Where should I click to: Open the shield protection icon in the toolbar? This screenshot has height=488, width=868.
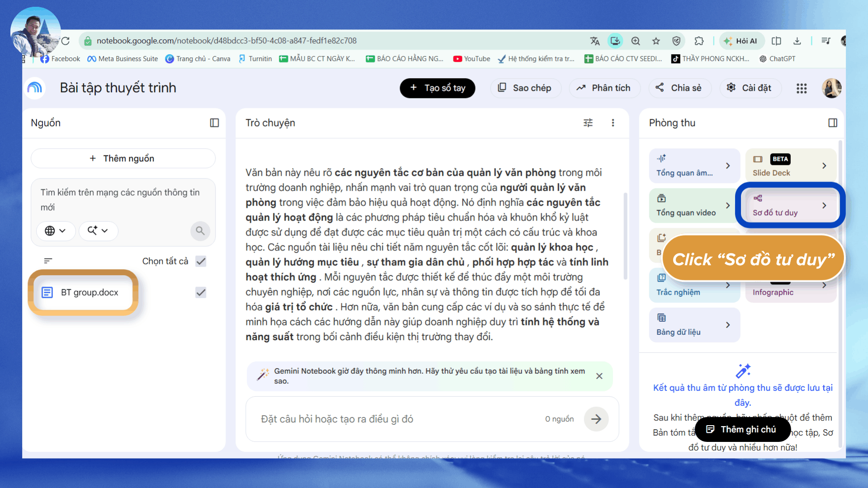click(676, 41)
